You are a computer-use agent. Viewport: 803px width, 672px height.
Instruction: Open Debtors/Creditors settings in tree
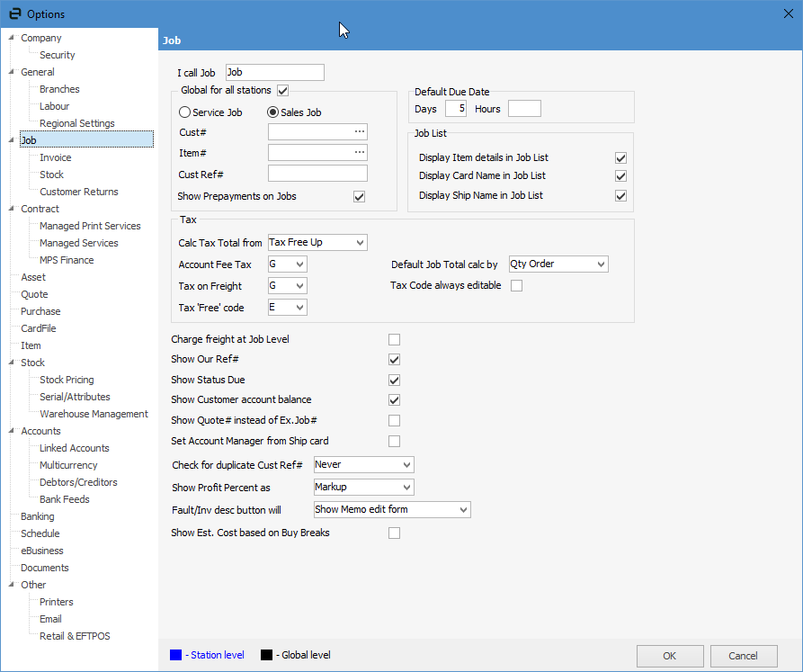[78, 482]
